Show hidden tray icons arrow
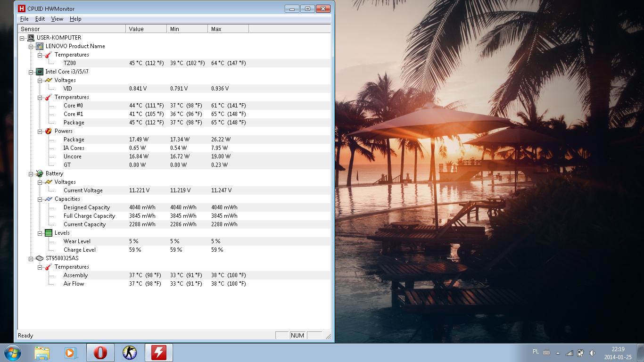This screenshot has width=644, height=362. 558,353
